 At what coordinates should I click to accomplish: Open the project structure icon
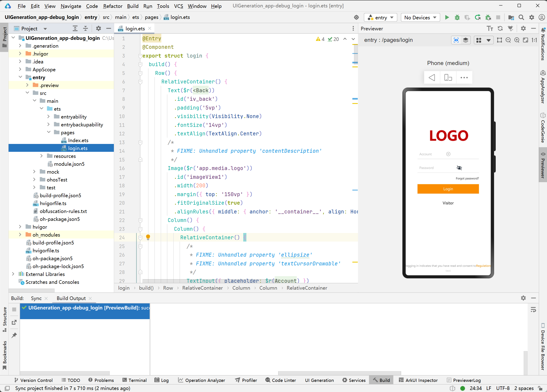[511, 17]
